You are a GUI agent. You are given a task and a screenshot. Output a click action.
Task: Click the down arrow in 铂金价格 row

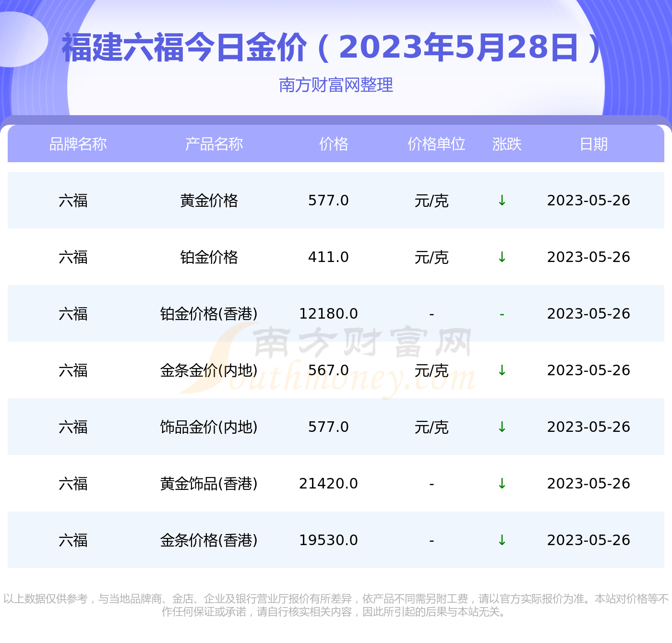(502, 257)
